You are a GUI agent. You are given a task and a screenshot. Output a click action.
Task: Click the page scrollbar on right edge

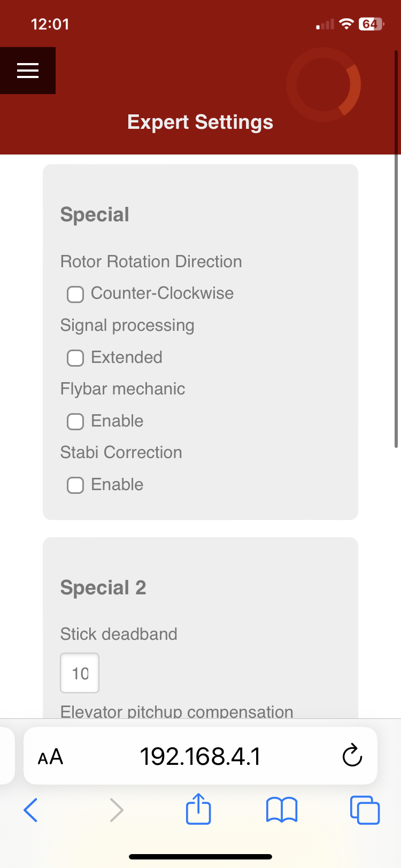[396, 249]
